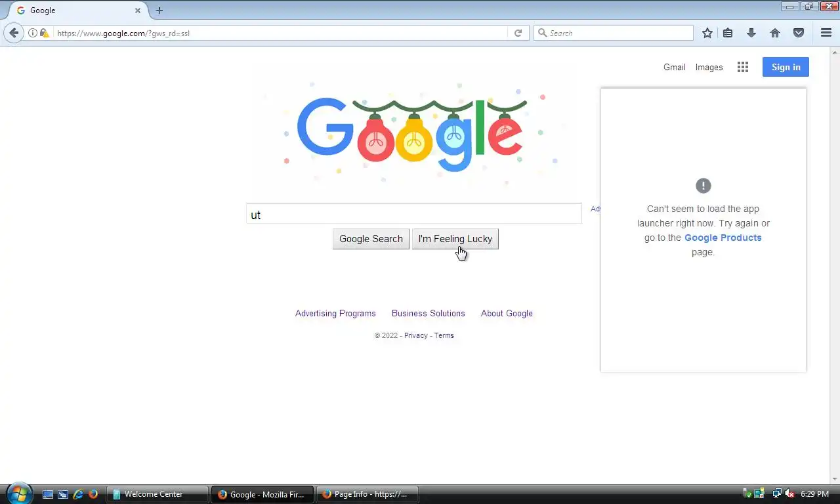This screenshot has height=504, width=840.
Task: Open Images link
Action: [709, 67]
